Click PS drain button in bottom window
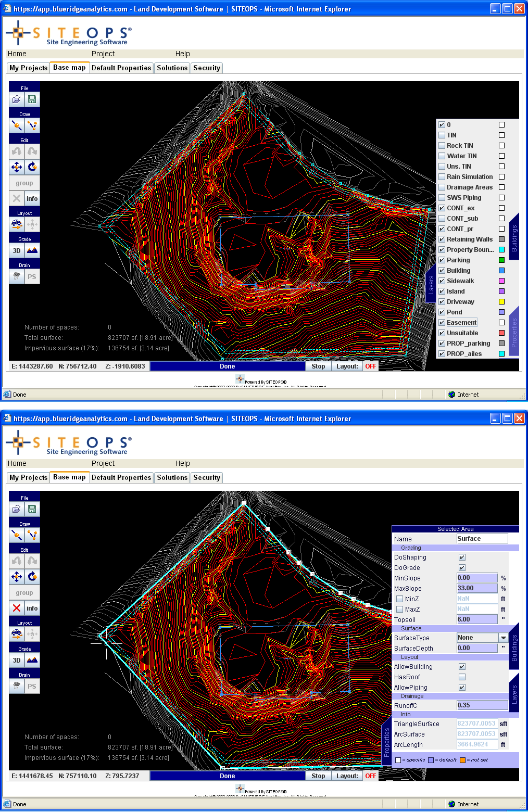The image size is (528, 812). [x=32, y=686]
